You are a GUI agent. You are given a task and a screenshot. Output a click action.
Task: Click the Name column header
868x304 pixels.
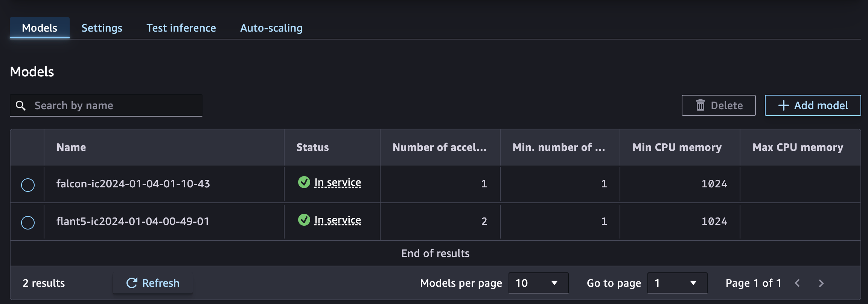tap(71, 147)
